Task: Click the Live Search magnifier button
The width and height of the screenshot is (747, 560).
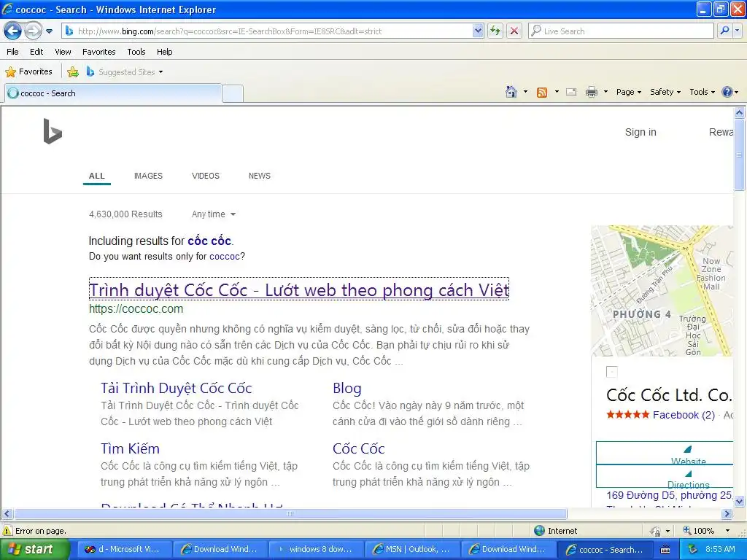Action: 724,31
